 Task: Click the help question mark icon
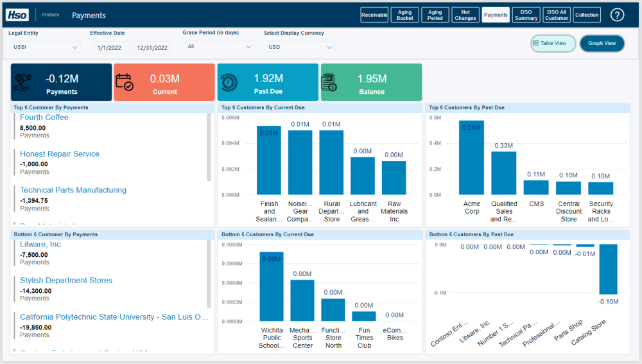click(617, 15)
